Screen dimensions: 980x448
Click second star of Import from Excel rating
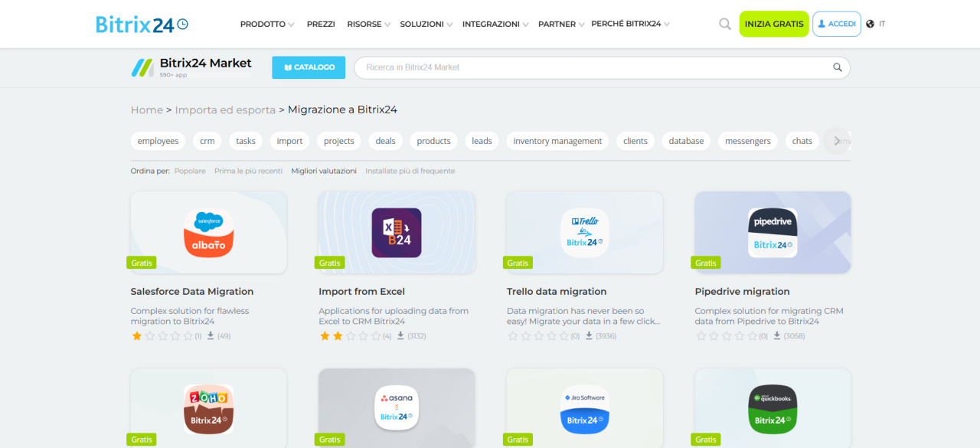click(x=338, y=335)
